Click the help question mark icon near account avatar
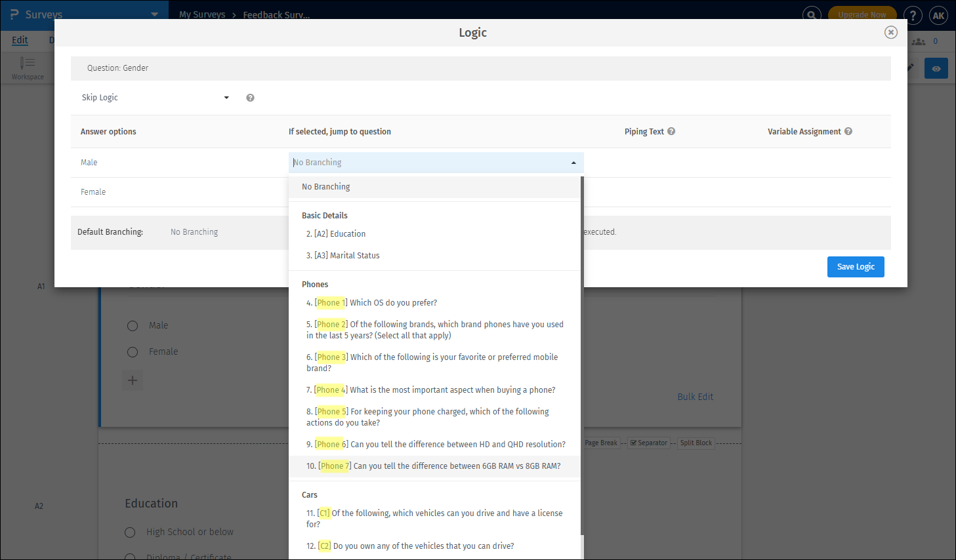956x560 pixels. click(913, 15)
